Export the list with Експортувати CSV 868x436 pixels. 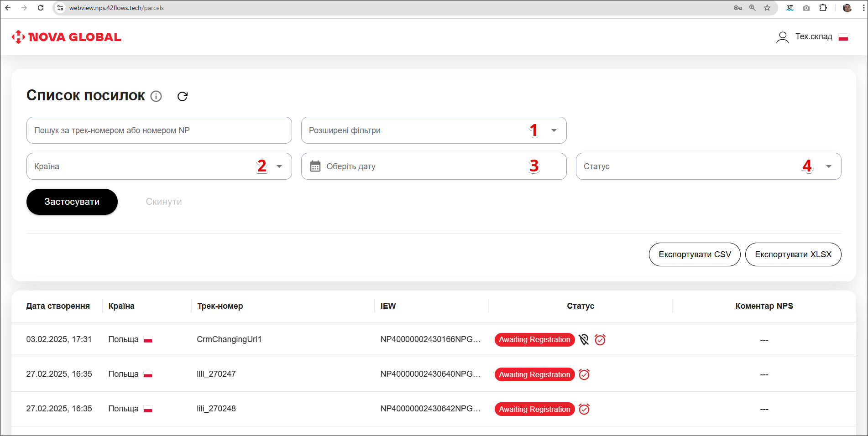(694, 254)
